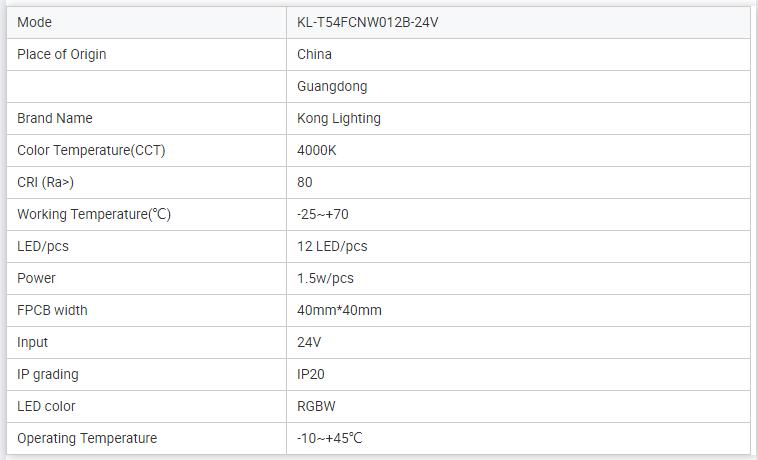Select the 40mm*40mm value
The height and width of the screenshot is (460, 758).
click(x=339, y=310)
